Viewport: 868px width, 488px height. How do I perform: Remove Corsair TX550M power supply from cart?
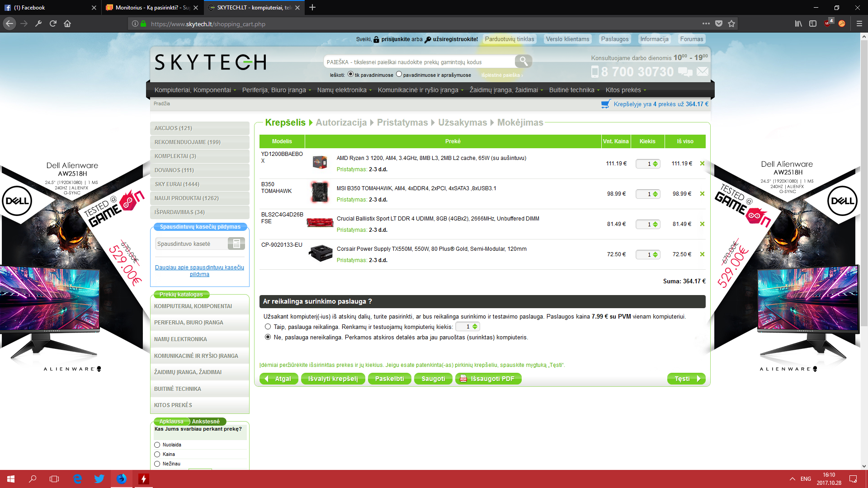click(702, 254)
